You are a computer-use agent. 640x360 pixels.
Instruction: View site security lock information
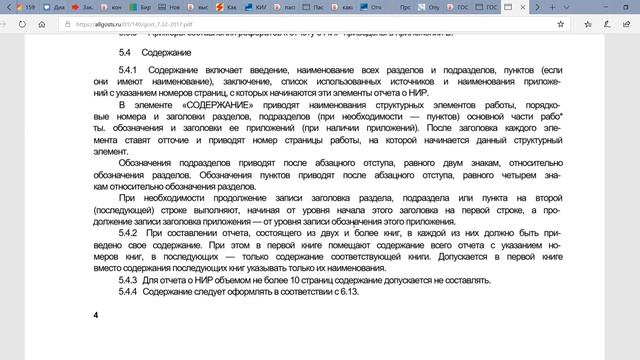[x=67, y=24]
